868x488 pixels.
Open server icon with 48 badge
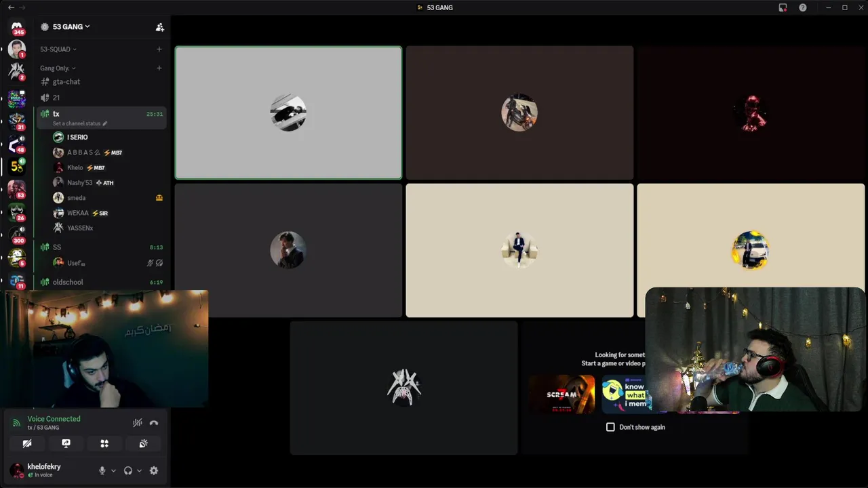pos(17,143)
